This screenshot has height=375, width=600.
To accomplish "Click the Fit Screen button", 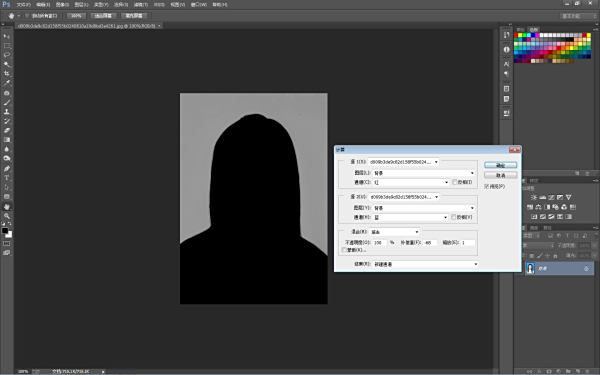I will click(x=103, y=16).
